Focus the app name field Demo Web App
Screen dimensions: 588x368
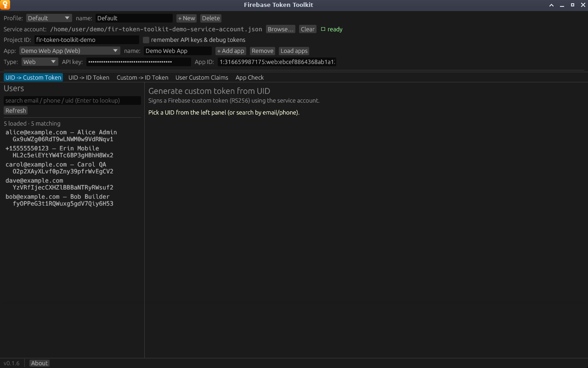178,51
